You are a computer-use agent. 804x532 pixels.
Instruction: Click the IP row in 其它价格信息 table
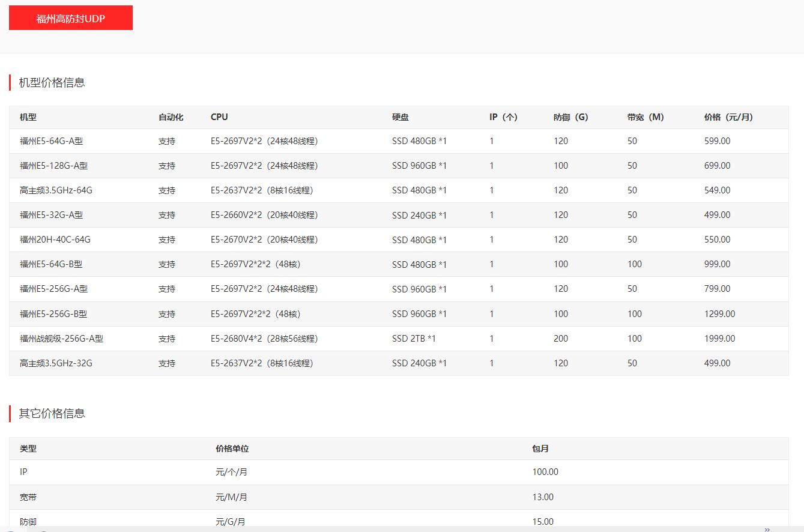pyautogui.click(x=399, y=472)
